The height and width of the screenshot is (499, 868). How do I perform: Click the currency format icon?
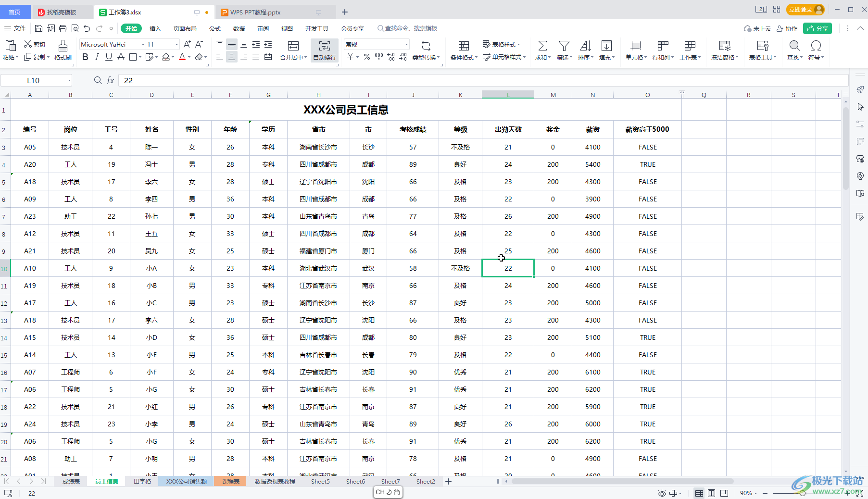(351, 57)
